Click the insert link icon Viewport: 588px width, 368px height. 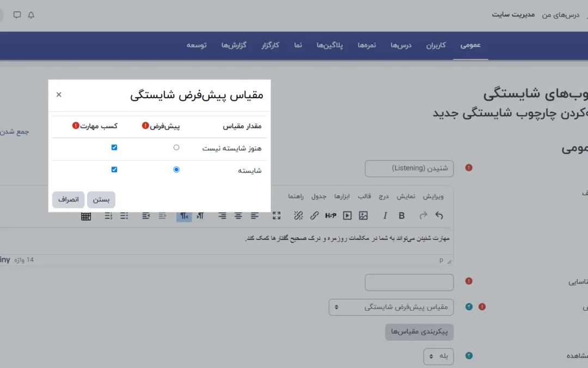point(314,216)
